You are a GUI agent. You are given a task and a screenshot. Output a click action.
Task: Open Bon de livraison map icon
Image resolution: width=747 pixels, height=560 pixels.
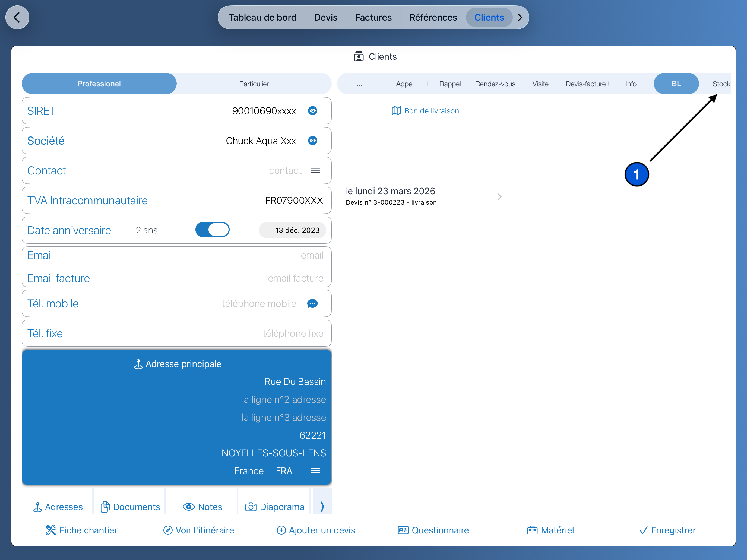(x=396, y=111)
